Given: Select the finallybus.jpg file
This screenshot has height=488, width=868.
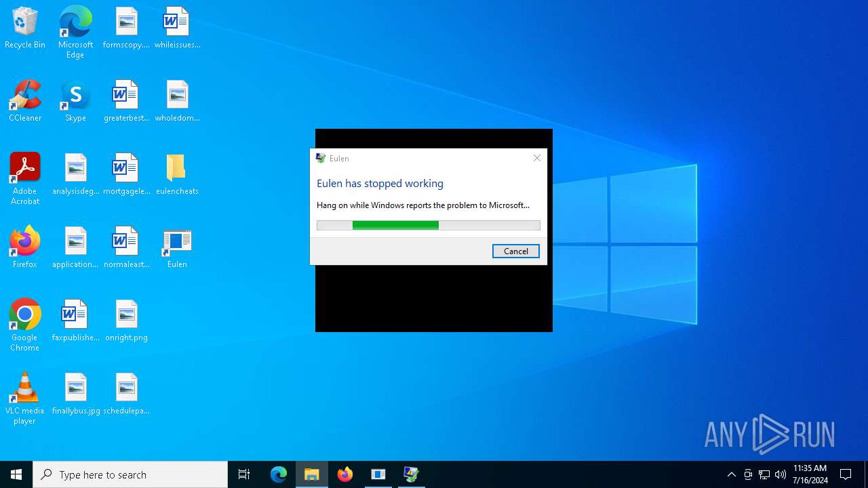Looking at the screenshot, I should 75,394.
